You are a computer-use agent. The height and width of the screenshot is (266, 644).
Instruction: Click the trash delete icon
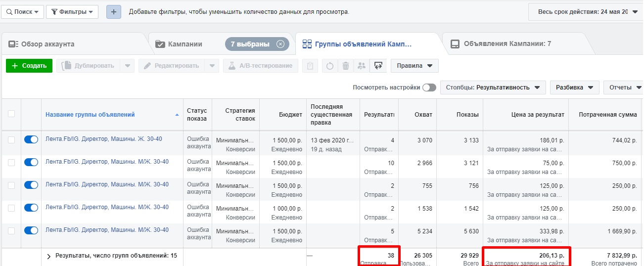(x=346, y=66)
